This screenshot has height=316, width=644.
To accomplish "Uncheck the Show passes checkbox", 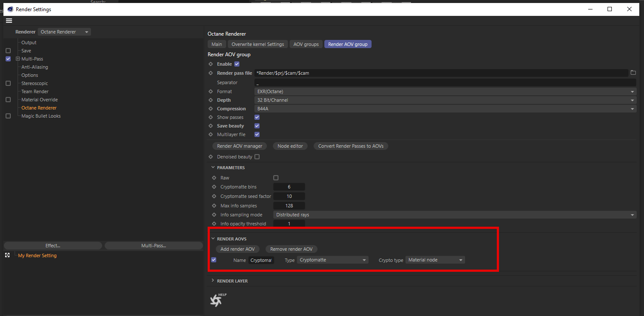I will (x=257, y=117).
